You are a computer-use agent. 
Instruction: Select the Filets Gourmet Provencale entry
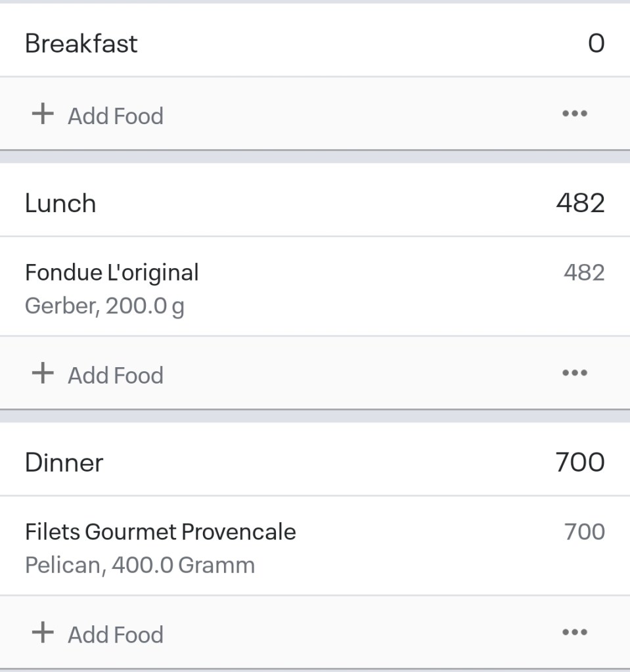[160, 532]
